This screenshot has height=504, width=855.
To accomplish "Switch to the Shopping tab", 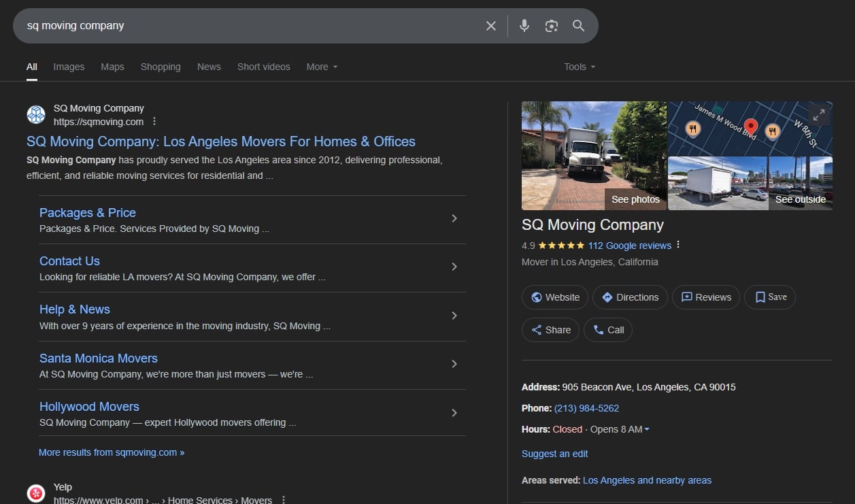I will tap(161, 67).
